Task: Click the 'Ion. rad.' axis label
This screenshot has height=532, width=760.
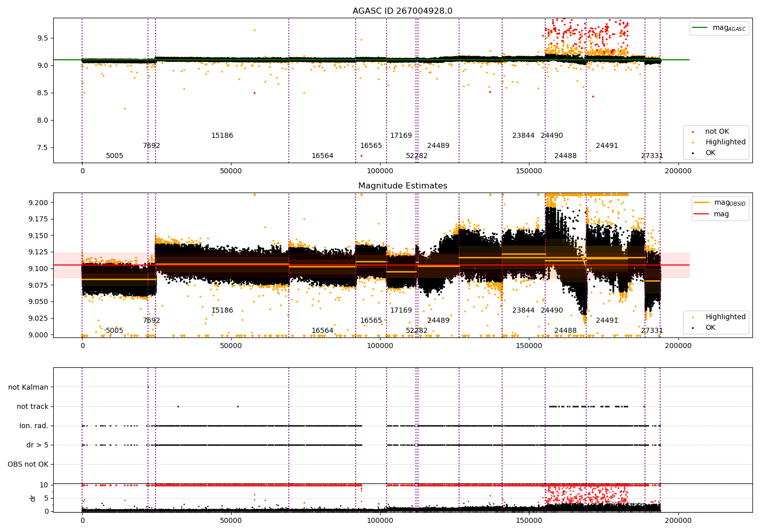Action: (x=34, y=426)
